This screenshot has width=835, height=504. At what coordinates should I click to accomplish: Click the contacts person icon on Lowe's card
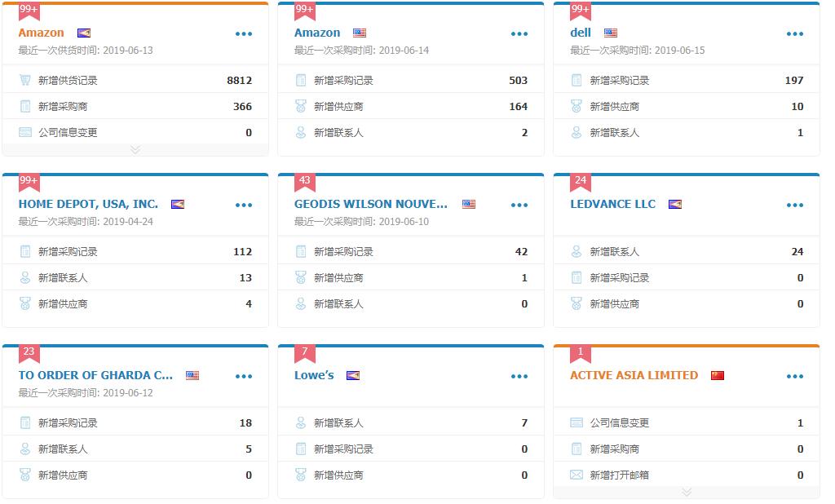point(300,422)
